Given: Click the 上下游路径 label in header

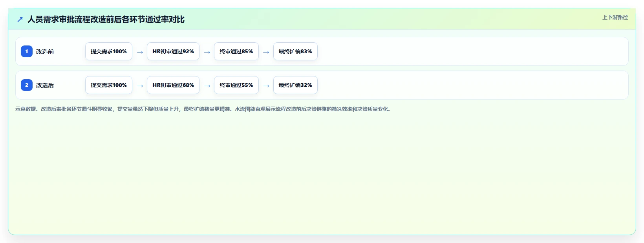Looking at the screenshot, I should pyautogui.click(x=615, y=17).
